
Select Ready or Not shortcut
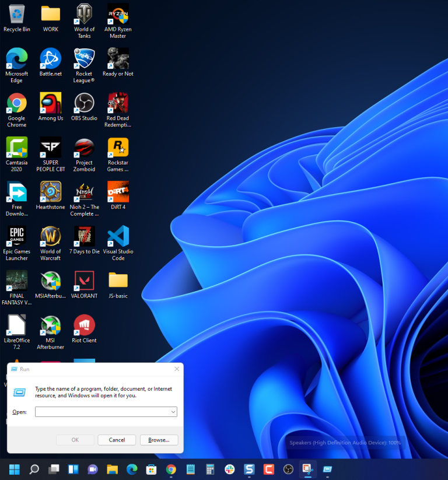pos(118,62)
